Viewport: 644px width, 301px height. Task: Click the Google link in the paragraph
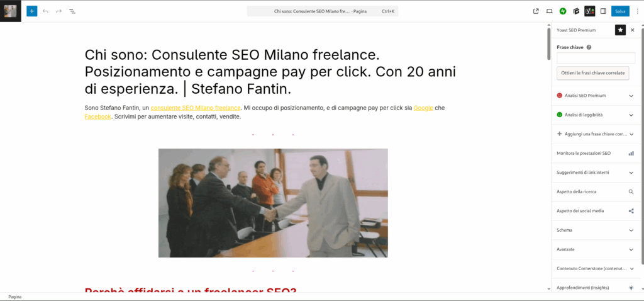[423, 108]
